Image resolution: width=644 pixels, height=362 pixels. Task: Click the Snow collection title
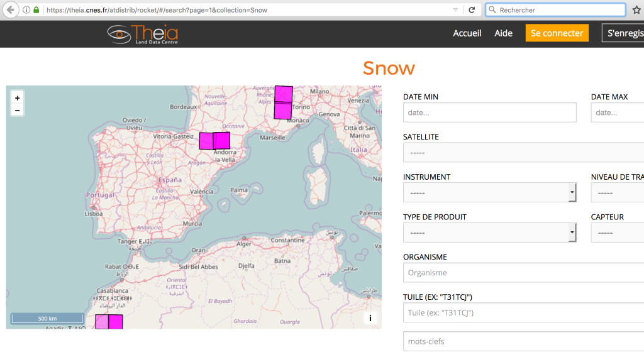point(389,68)
